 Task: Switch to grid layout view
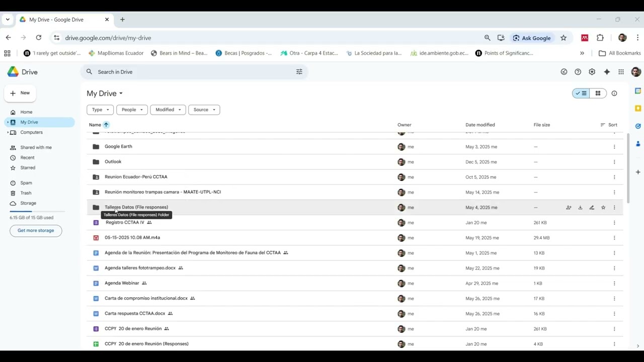(598, 94)
